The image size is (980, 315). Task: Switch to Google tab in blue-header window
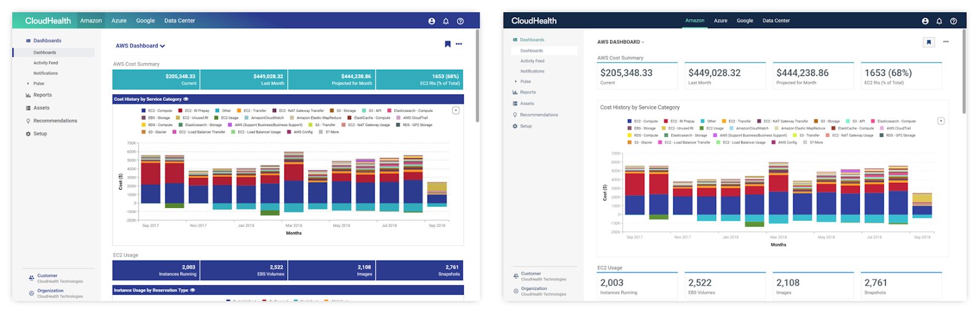(x=145, y=21)
